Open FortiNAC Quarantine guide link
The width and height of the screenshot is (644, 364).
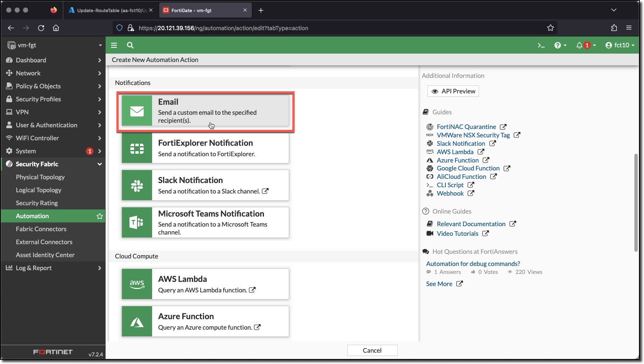click(466, 127)
